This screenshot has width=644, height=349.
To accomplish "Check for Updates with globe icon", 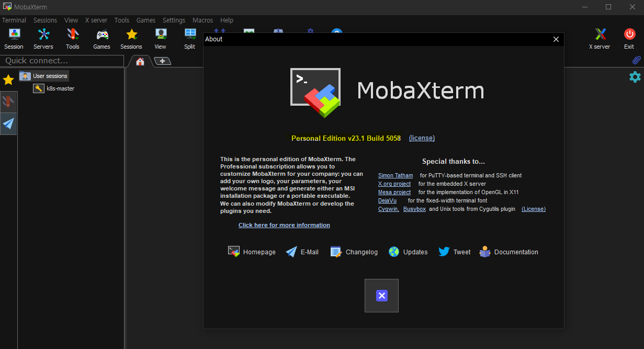I will pyautogui.click(x=408, y=252).
